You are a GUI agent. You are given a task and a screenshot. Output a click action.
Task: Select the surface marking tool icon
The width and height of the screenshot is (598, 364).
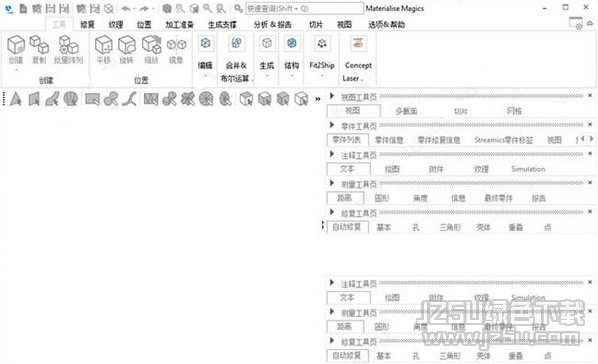tap(52, 99)
